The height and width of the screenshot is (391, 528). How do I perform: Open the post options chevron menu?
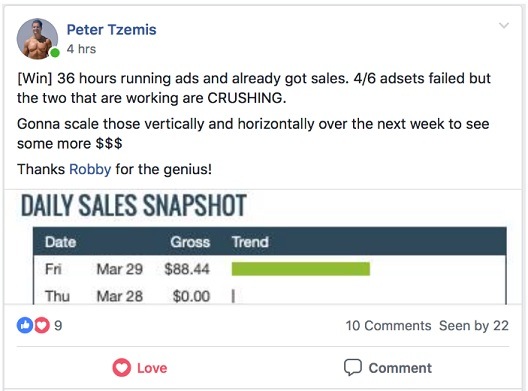(504, 25)
